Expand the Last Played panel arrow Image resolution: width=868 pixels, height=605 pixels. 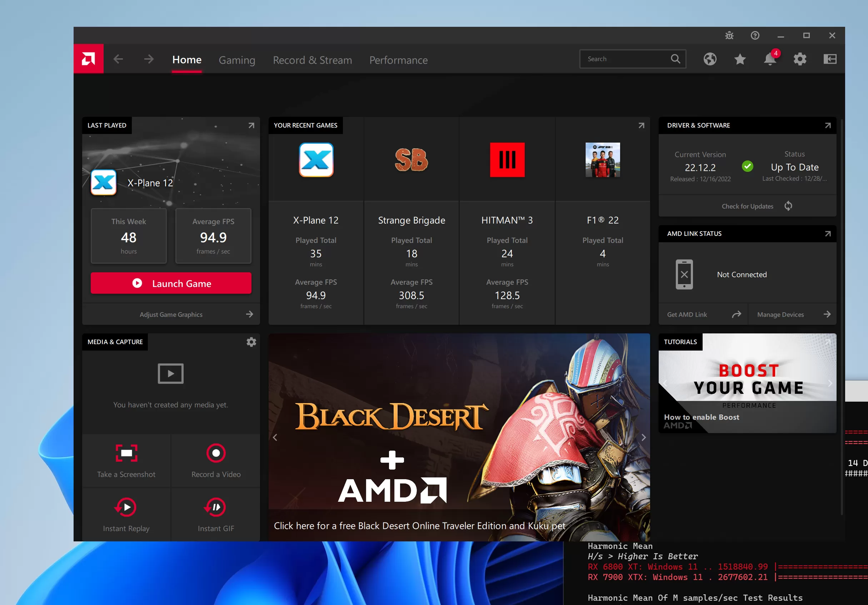tap(251, 125)
